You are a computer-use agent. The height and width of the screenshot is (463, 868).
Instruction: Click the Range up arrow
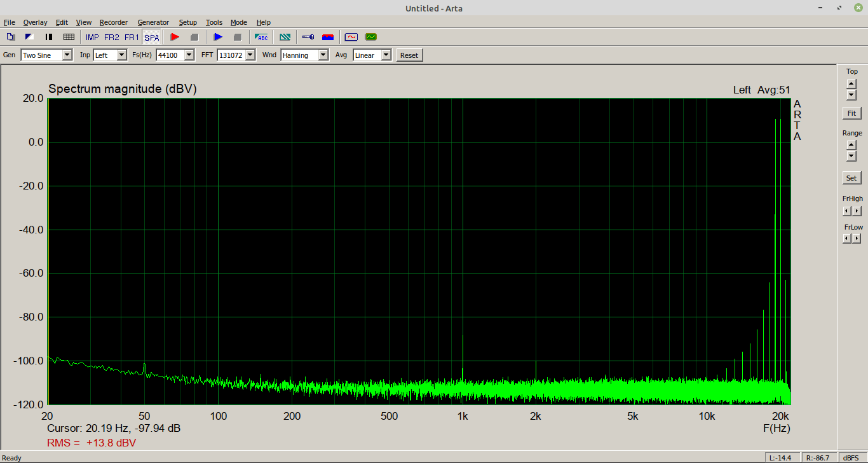pyautogui.click(x=851, y=145)
